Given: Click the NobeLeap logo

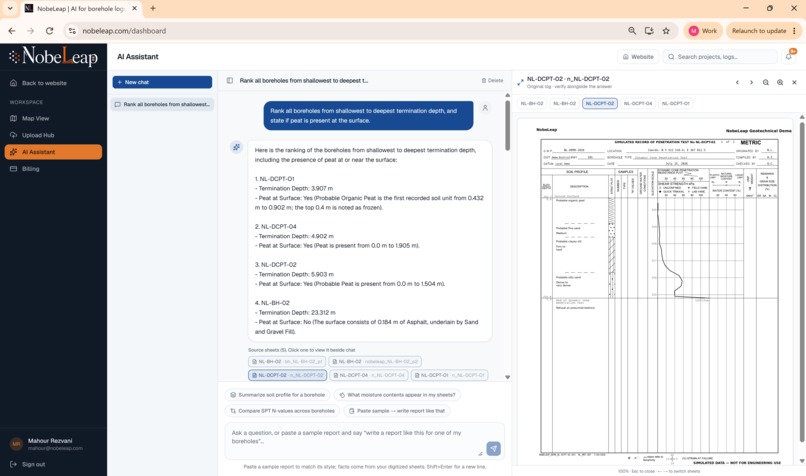Looking at the screenshot, I should pos(53,57).
